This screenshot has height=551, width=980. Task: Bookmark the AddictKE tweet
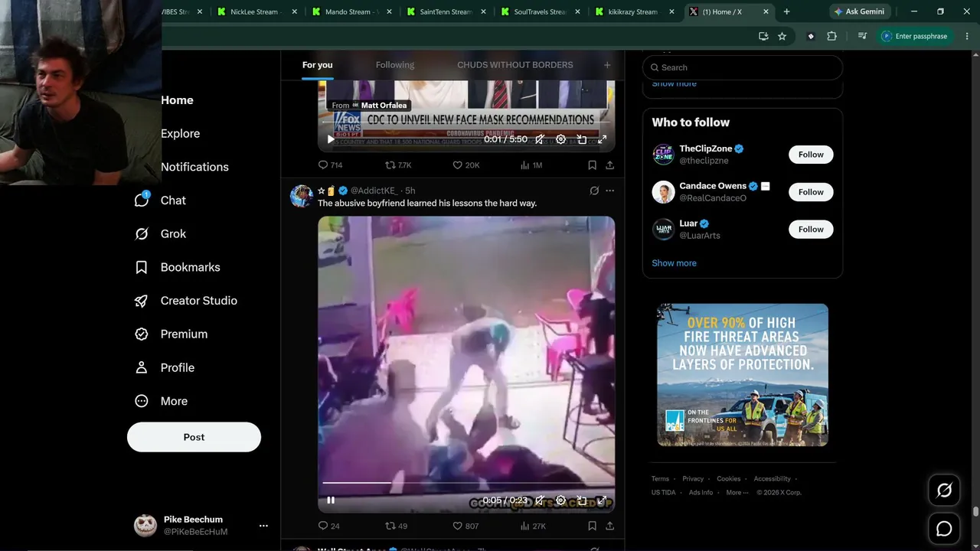coord(592,526)
